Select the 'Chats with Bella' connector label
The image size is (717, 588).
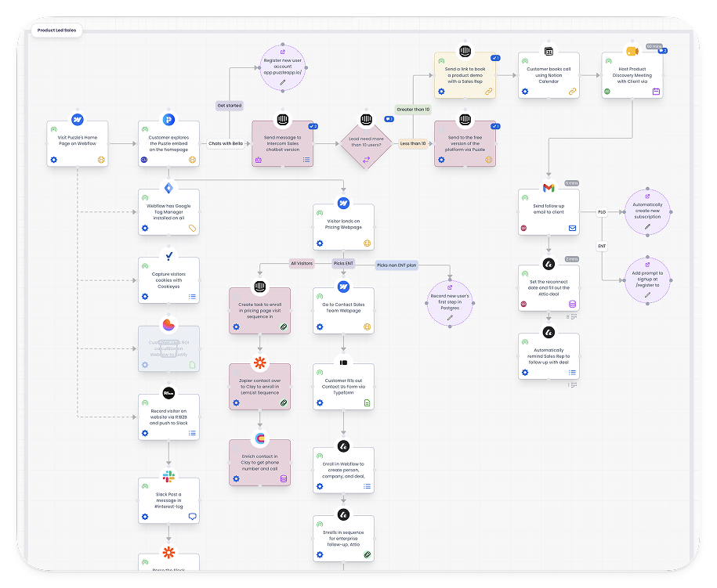[226, 143]
